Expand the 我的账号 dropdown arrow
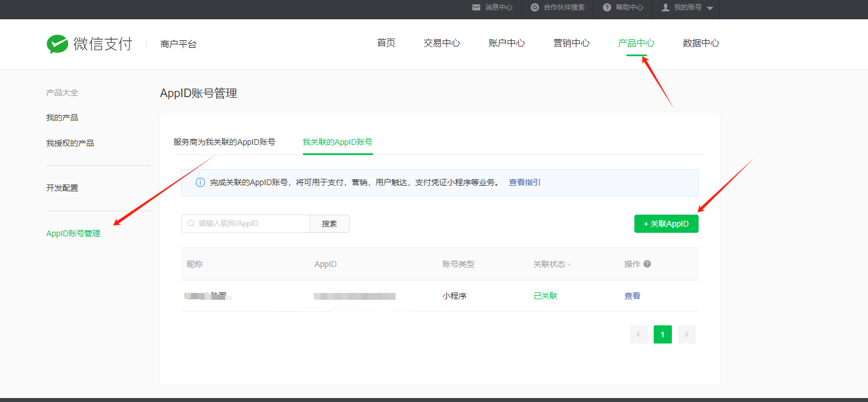This screenshot has height=402, width=868. [x=710, y=8]
